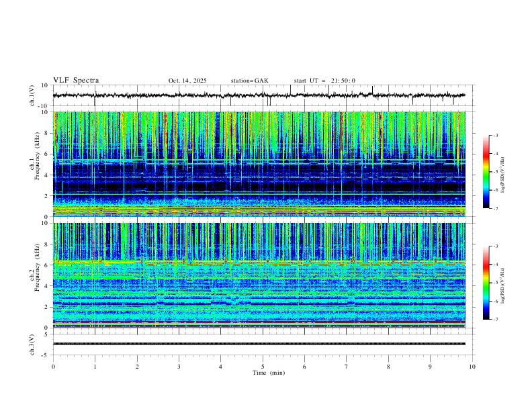Click the "6" tick on ch.2 frequency axis

pyautogui.click(x=47, y=265)
